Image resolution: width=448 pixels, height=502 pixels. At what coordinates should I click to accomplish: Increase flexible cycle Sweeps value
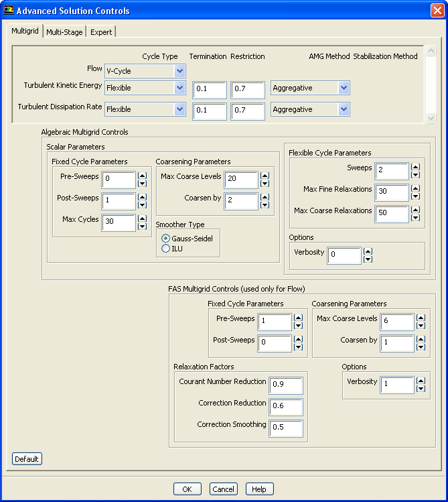415,167
